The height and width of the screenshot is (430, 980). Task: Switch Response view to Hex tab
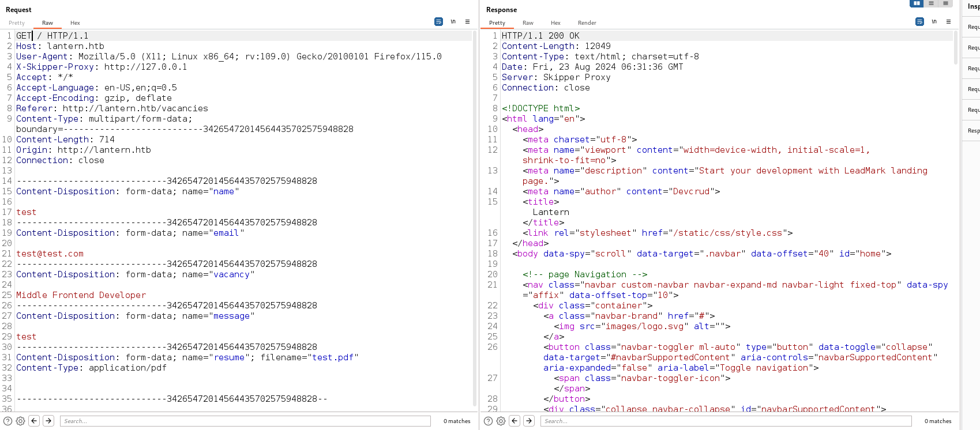pyautogui.click(x=555, y=23)
